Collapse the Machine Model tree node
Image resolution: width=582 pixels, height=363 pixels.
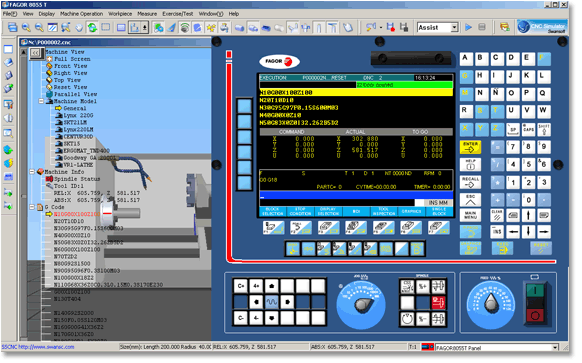(x=42, y=102)
